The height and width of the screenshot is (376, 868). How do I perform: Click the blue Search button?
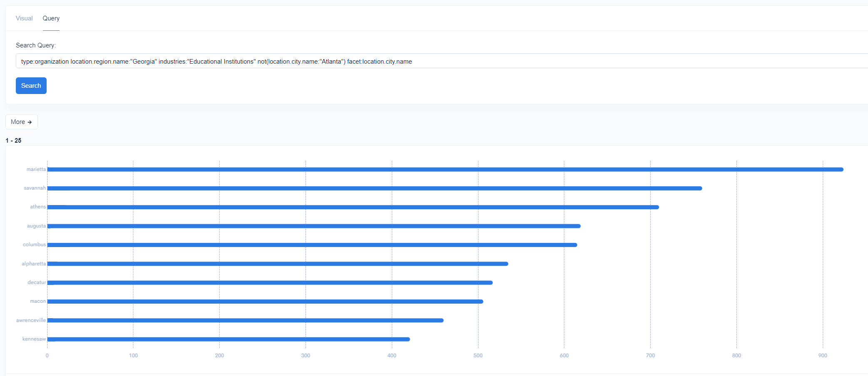[x=31, y=86]
